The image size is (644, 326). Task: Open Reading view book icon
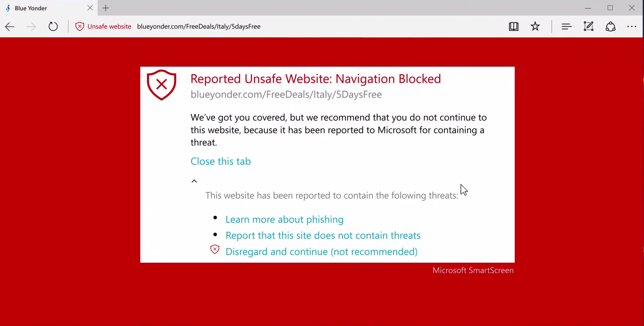click(514, 26)
